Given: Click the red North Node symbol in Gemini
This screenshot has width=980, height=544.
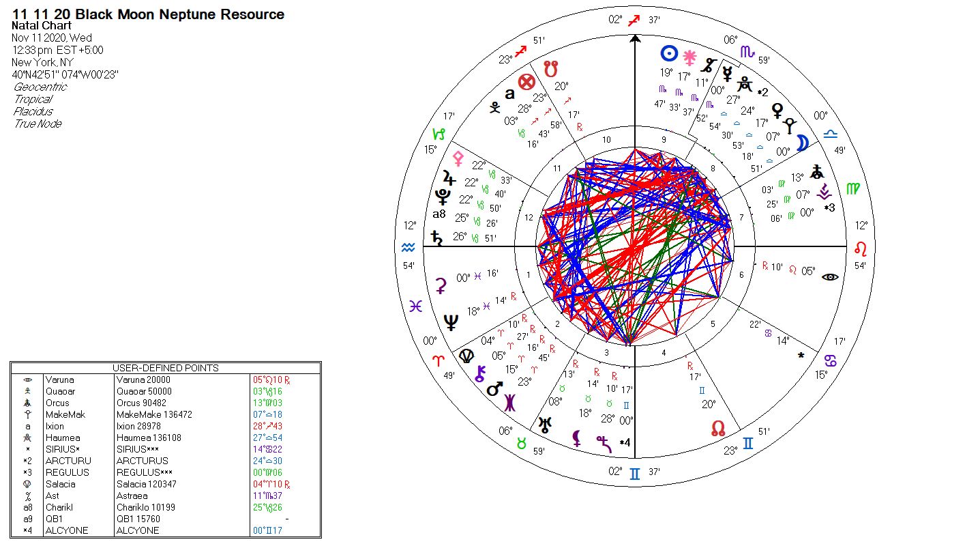Looking at the screenshot, I should point(718,428).
